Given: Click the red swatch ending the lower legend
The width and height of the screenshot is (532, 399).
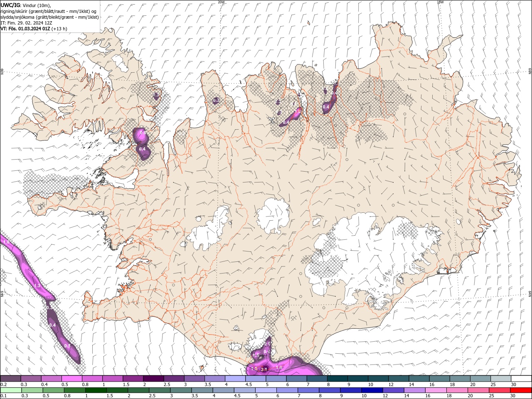Looking at the screenshot, I should click(x=520, y=390).
